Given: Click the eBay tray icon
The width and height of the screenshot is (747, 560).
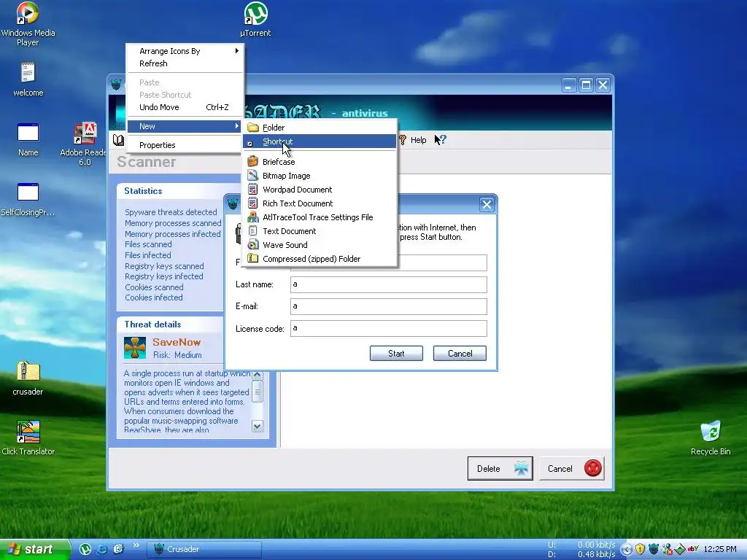Looking at the screenshot, I should coord(693,548).
